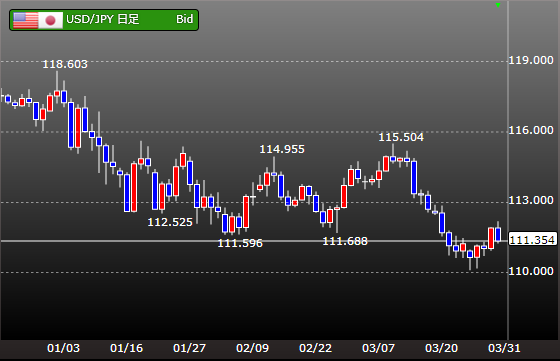This screenshot has width=560, height=361.
Task: Click the Japan flag icon
Action: pos(50,20)
